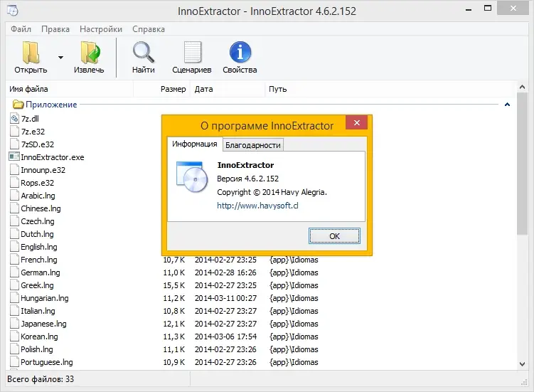The width and height of the screenshot is (534, 392).
Task: Click the Czech.lng file icon
Action: pyautogui.click(x=14, y=221)
